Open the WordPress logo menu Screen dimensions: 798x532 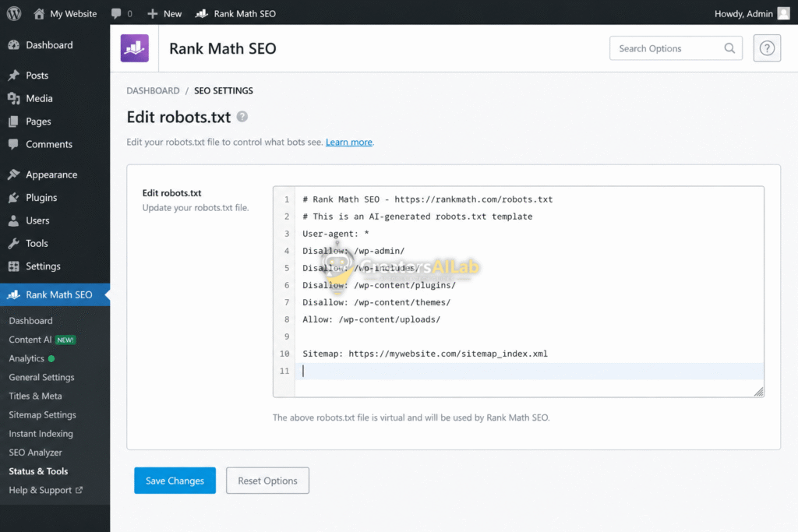(x=14, y=14)
